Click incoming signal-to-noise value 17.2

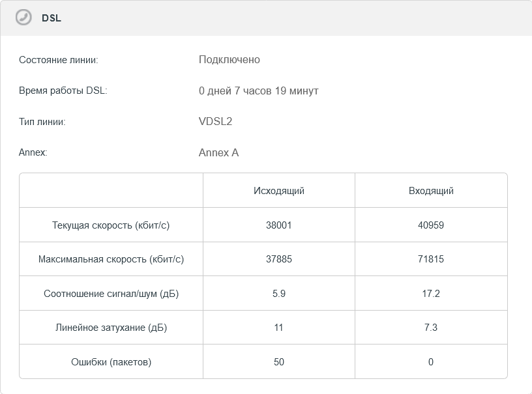pyautogui.click(x=431, y=294)
